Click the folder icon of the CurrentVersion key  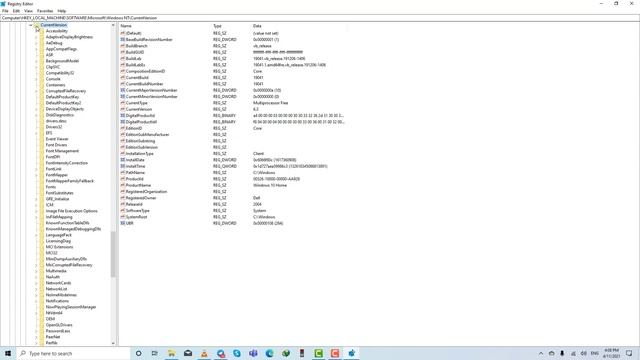click(x=37, y=25)
